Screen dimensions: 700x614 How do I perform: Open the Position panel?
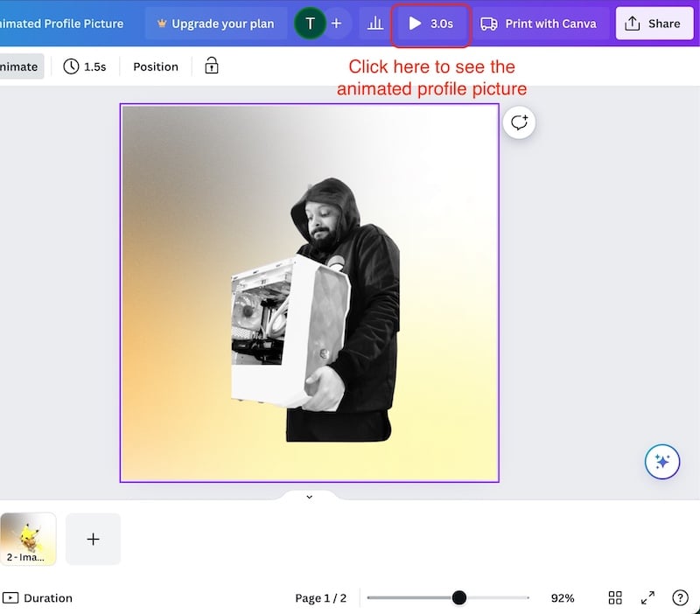click(x=155, y=66)
